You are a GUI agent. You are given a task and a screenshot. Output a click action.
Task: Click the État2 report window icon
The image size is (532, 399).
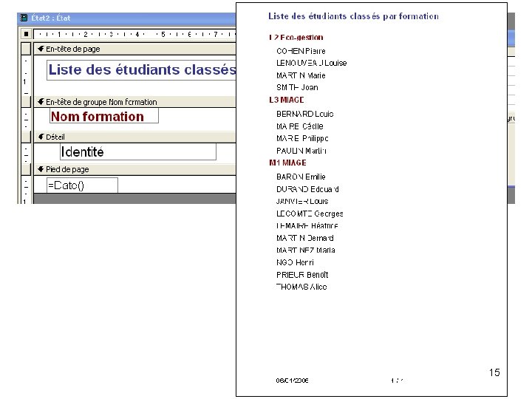point(24,18)
